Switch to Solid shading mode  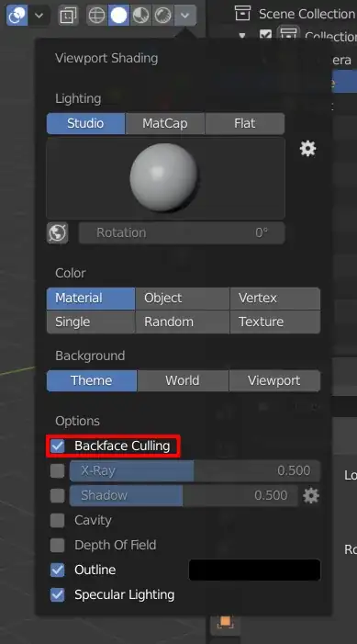click(119, 16)
